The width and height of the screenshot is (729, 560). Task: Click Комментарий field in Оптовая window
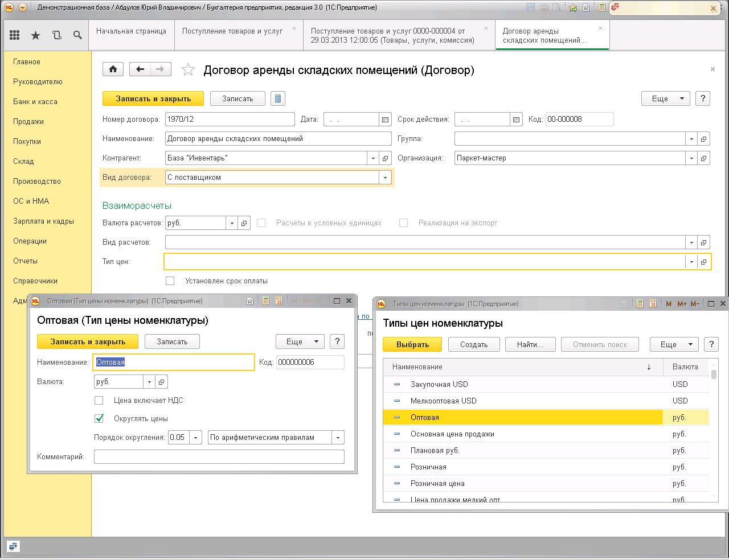(x=219, y=456)
